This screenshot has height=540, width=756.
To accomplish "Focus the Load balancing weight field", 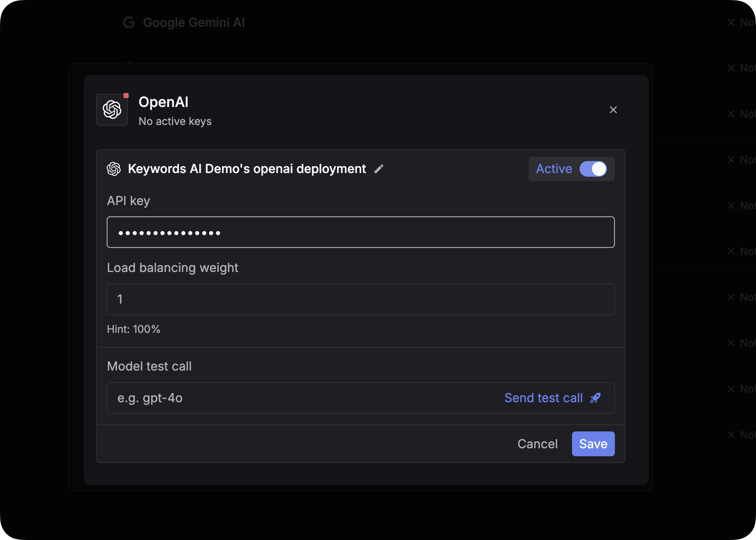I will [361, 299].
